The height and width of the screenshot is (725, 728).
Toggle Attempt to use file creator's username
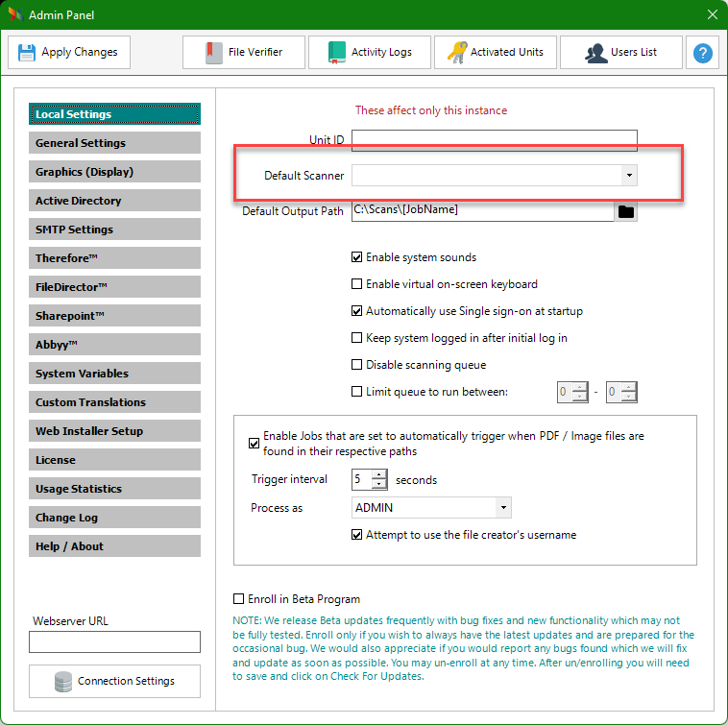(356, 535)
